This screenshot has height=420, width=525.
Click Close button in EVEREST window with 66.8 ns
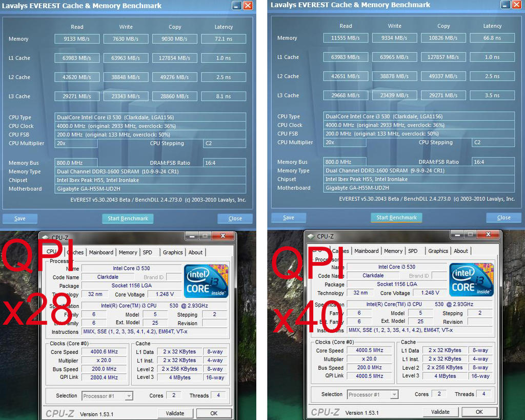pyautogui.click(x=504, y=217)
